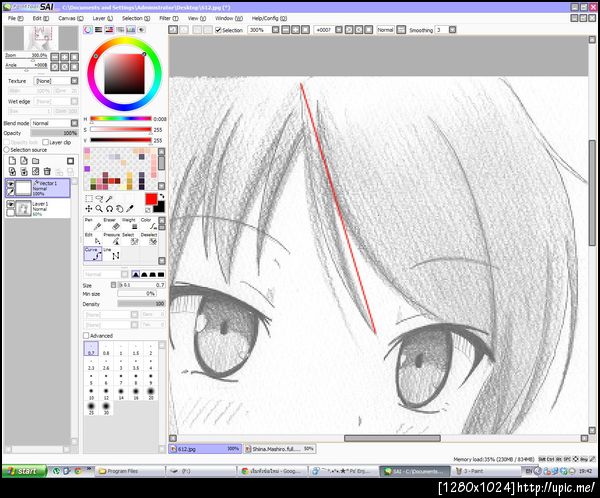Image resolution: width=600 pixels, height=498 pixels.
Task: Open the Canvas menu
Action: (71, 18)
